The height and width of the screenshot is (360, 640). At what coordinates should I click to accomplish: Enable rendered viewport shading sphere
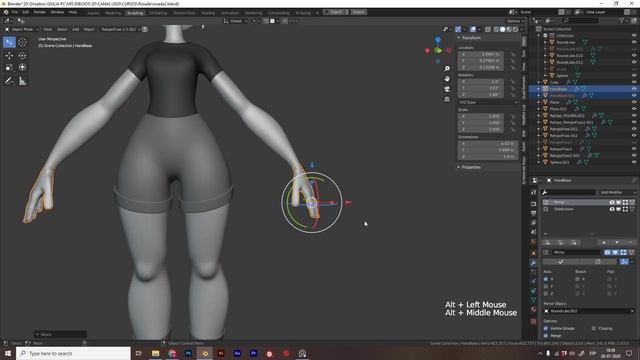516,29
